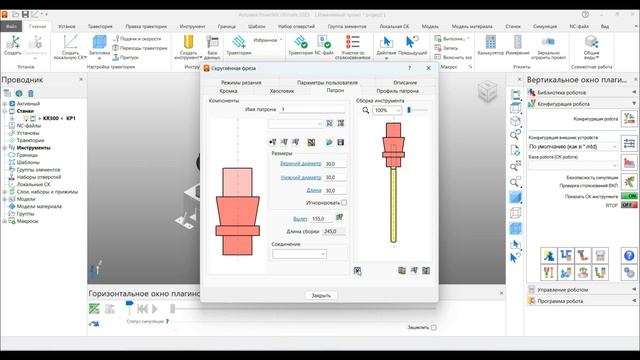Image resolution: width=640 pixels, height=360 pixels.
Task: Open the Профиль патрона tab
Action: (x=397, y=91)
